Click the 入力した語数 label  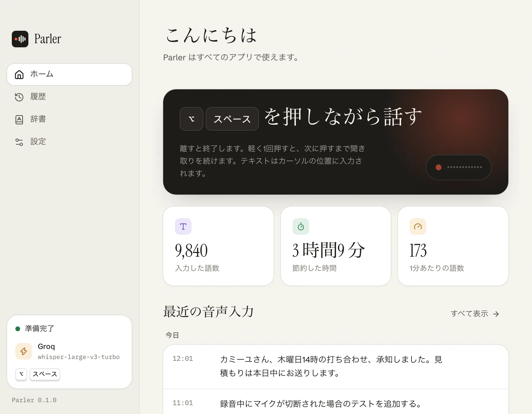click(197, 268)
